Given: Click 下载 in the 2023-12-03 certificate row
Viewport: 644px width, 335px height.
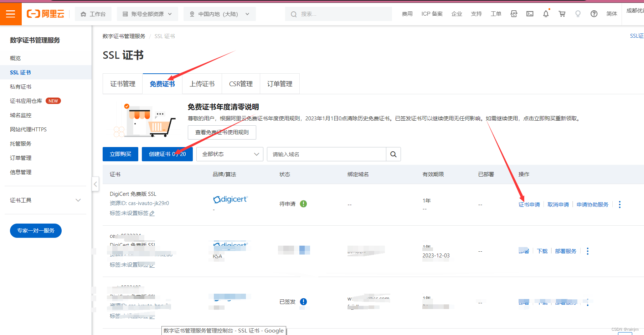Looking at the screenshot, I should [x=542, y=251].
